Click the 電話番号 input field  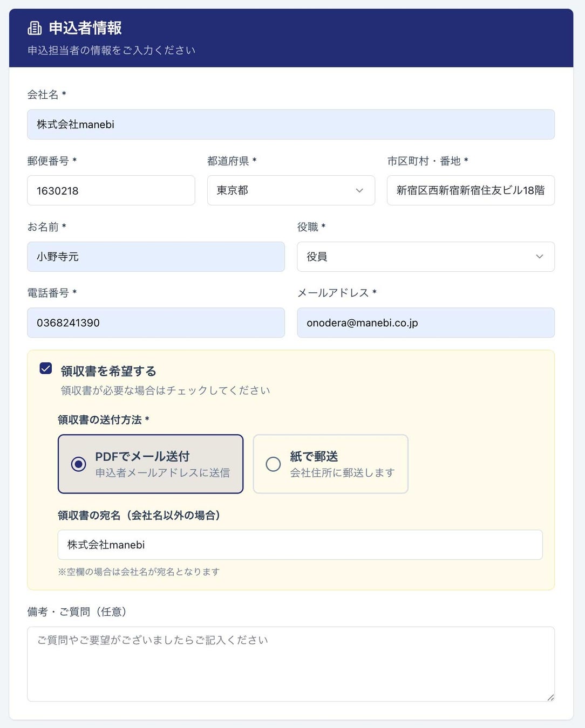[x=155, y=322]
